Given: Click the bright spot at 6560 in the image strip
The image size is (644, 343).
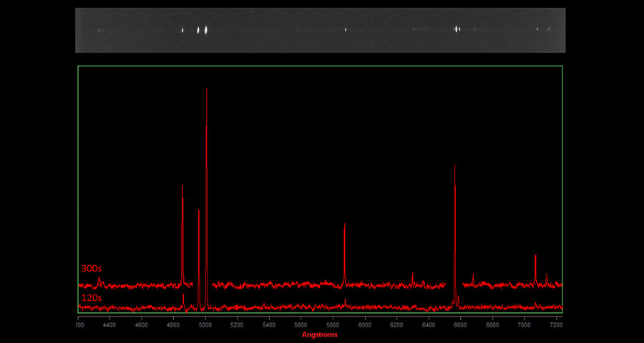Looking at the screenshot, I should 457,29.
